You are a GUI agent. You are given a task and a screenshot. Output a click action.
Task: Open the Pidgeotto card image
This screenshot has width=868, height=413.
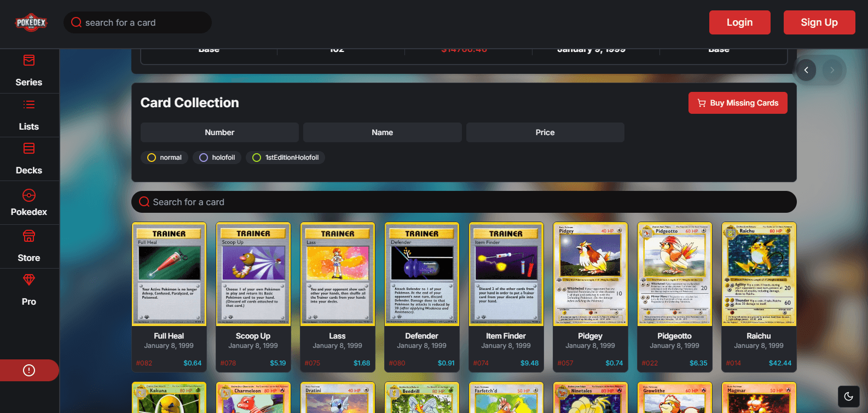[675, 274]
